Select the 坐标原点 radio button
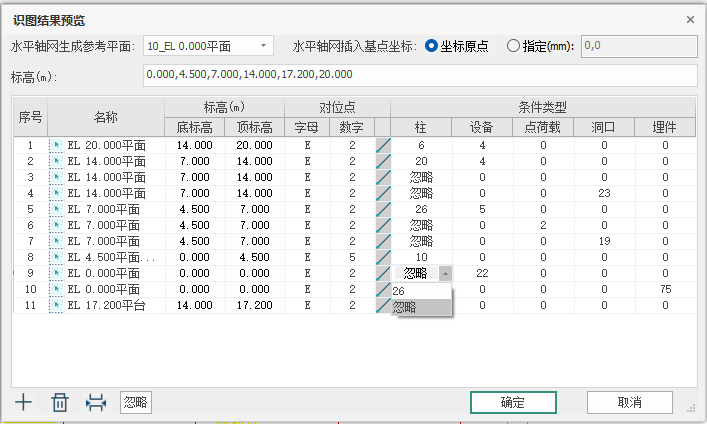Image resolution: width=707 pixels, height=424 pixels. (x=432, y=46)
